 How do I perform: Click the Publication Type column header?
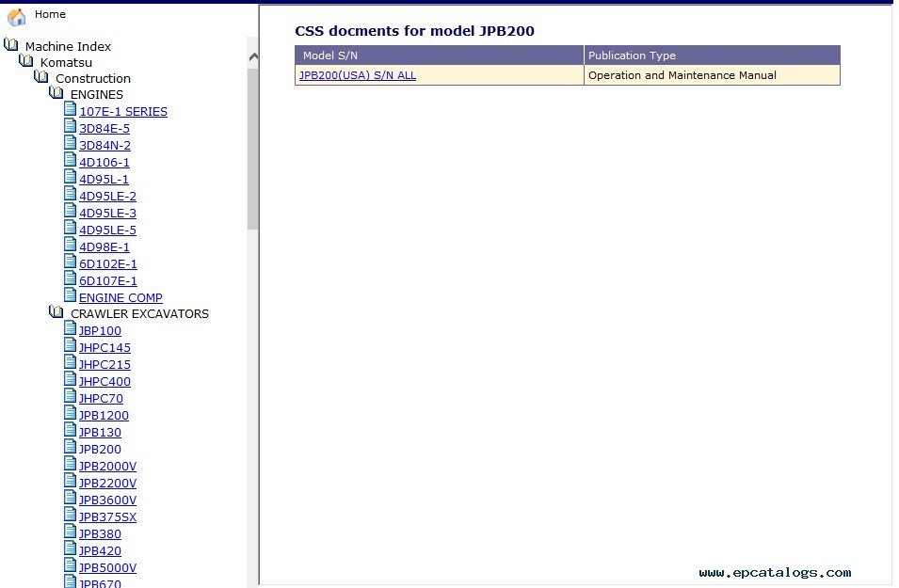point(712,56)
